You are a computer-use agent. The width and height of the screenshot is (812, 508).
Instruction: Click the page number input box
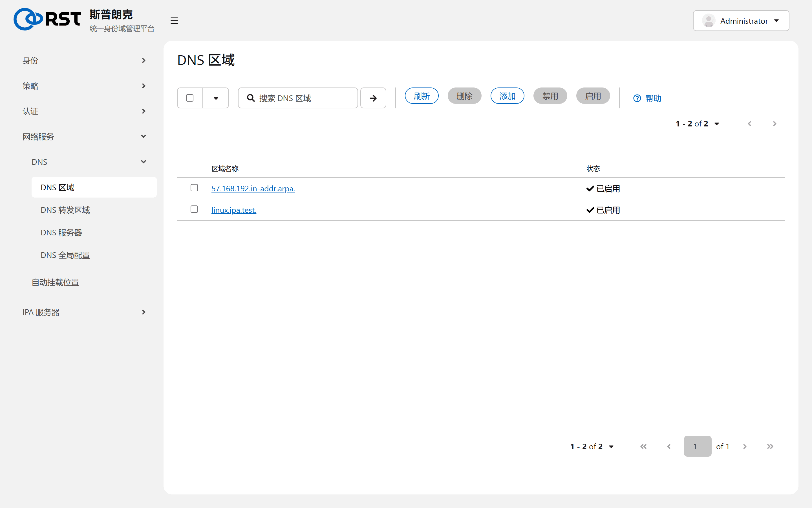698,446
